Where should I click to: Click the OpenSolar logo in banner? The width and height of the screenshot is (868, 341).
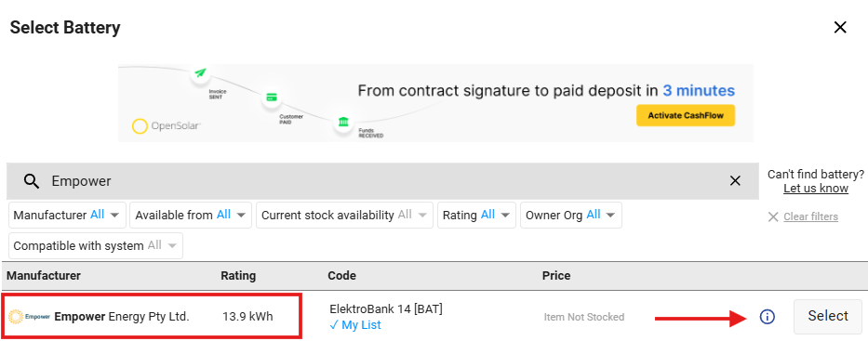point(167,126)
